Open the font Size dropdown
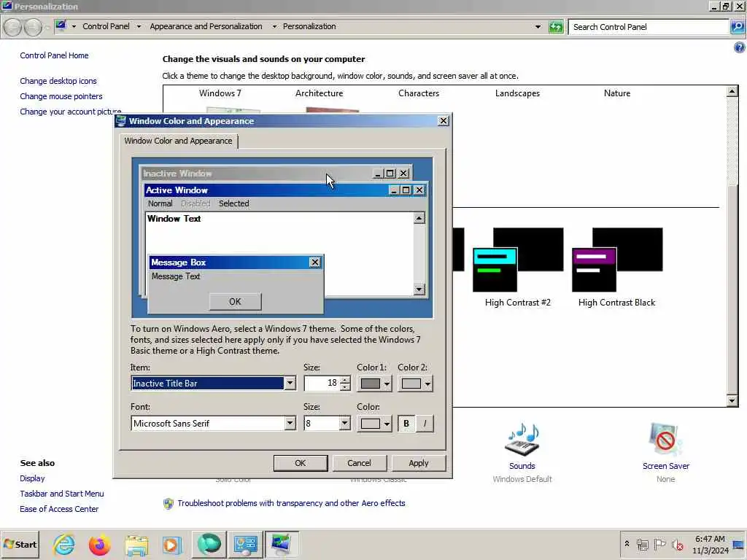Screen dimensions: 747x560 (x=344, y=424)
